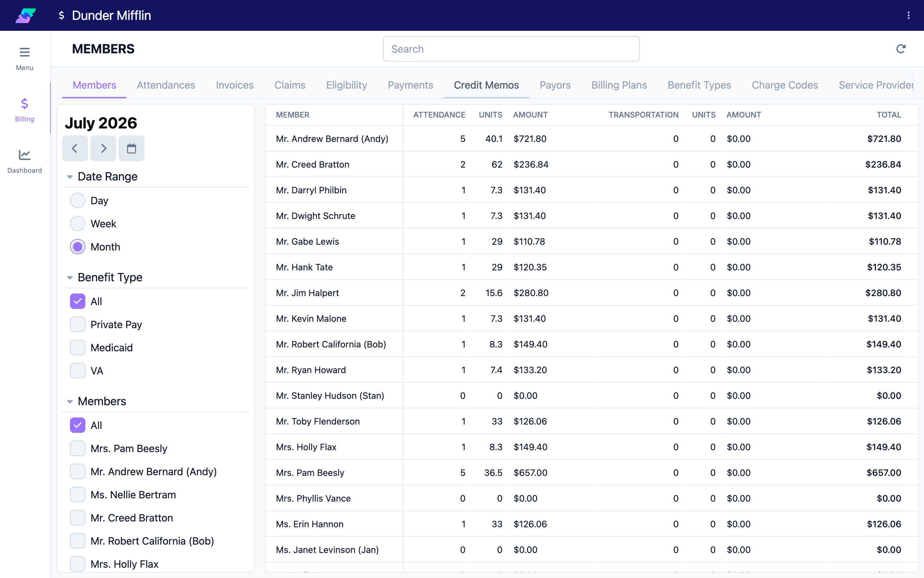Click the TOTAL column header

point(888,115)
